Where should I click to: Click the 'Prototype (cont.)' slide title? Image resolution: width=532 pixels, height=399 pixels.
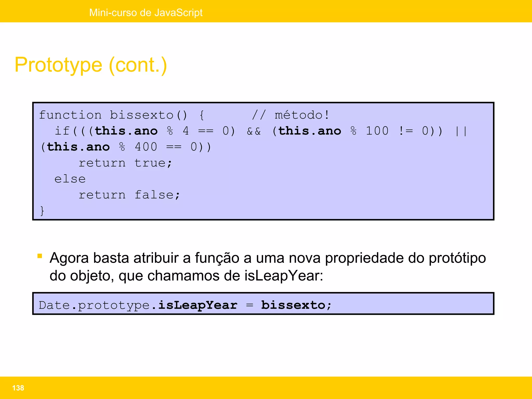(91, 65)
